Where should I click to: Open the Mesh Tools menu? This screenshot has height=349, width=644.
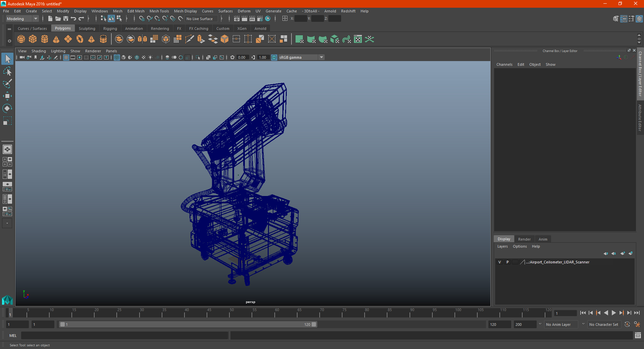coord(159,11)
